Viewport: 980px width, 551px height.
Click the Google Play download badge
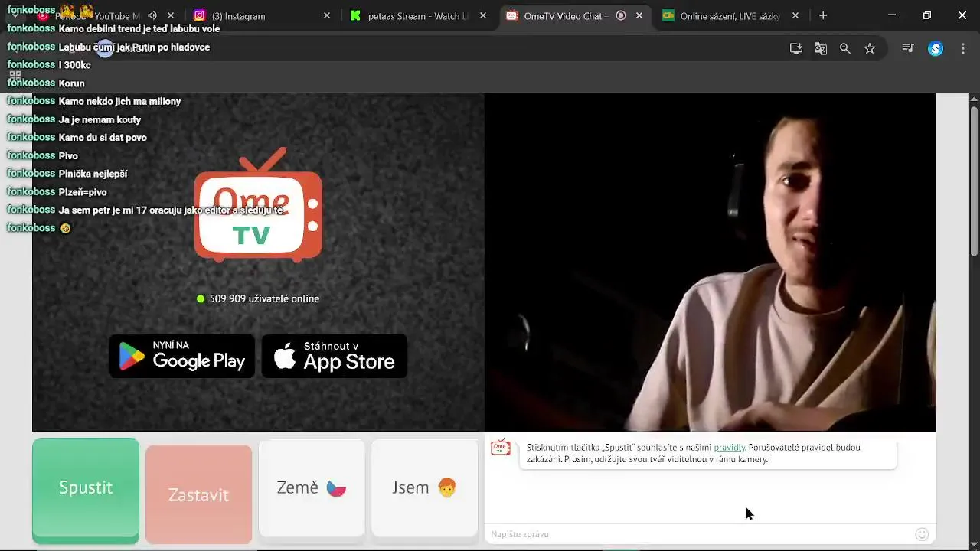tap(182, 356)
